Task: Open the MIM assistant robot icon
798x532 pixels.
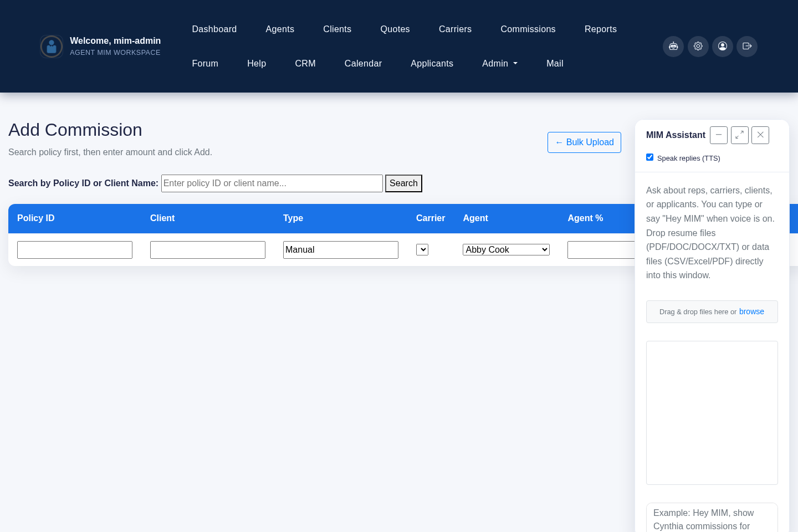Action: (x=673, y=47)
